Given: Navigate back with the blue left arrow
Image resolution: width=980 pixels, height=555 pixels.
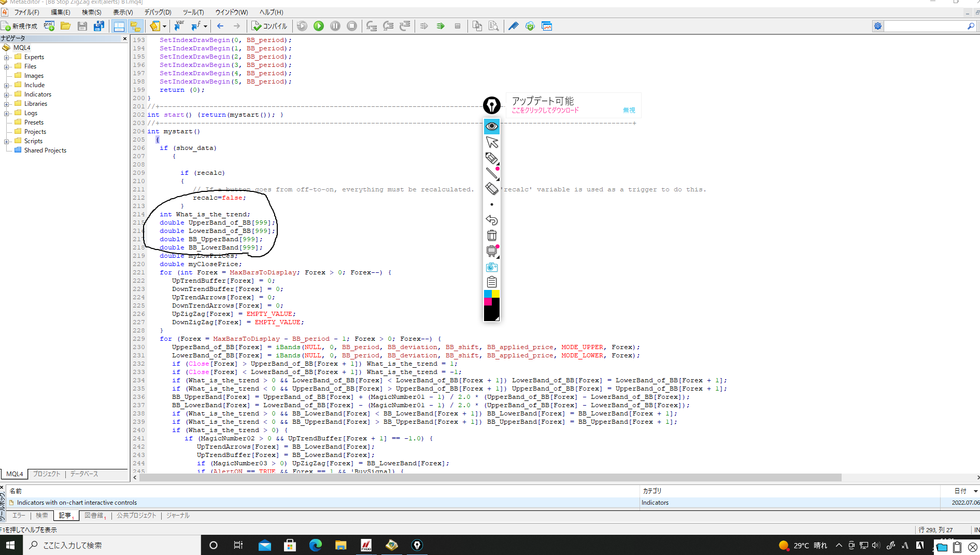Looking at the screenshot, I should 220,26.
